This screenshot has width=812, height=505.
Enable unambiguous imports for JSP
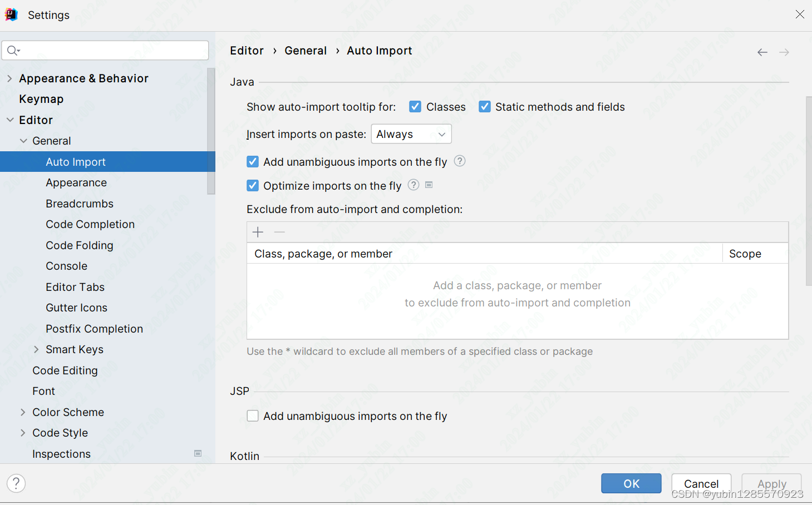tap(253, 415)
